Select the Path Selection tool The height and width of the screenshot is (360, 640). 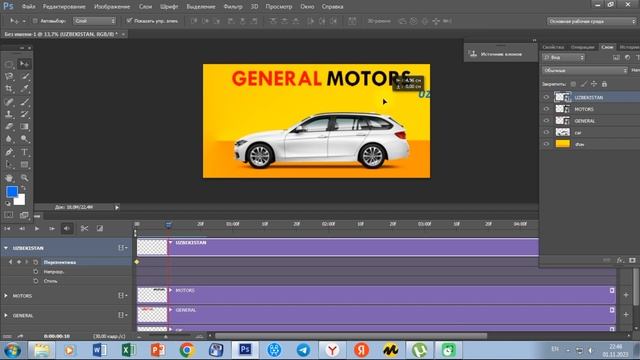coord(9,164)
